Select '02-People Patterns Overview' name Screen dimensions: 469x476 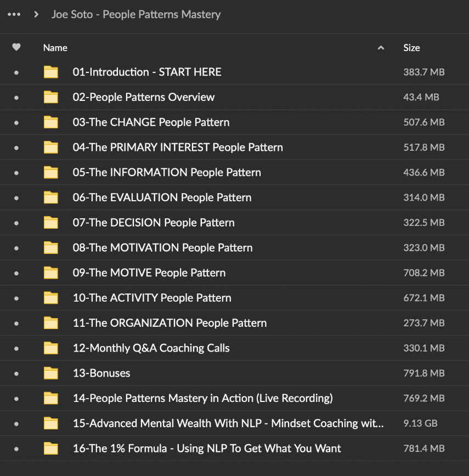(144, 97)
